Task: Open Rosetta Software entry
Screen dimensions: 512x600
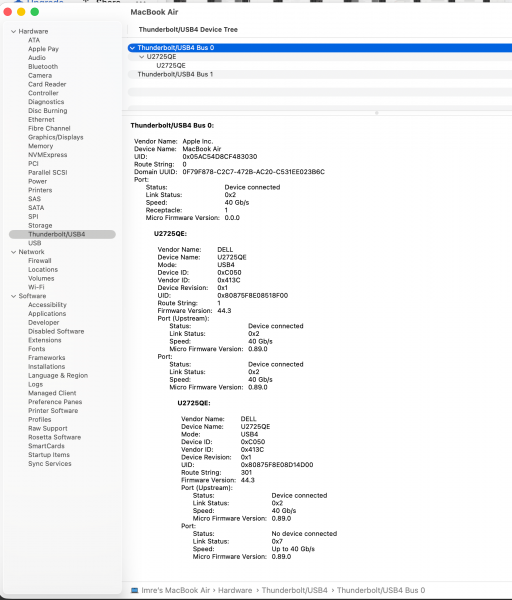Action: (54, 437)
